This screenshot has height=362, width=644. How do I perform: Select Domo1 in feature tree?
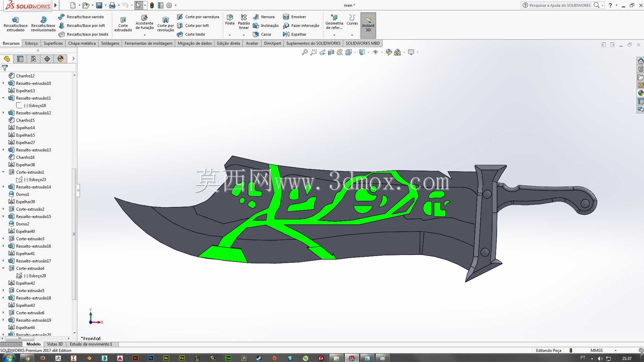tap(19, 194)
